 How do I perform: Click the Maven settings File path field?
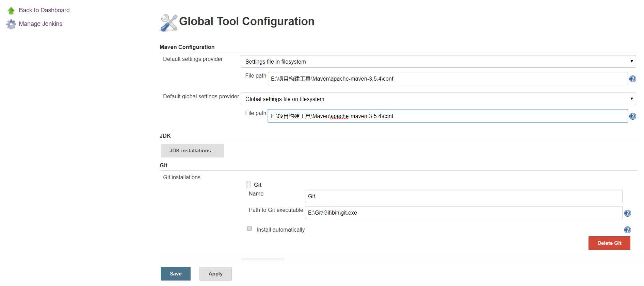[447, 79]
